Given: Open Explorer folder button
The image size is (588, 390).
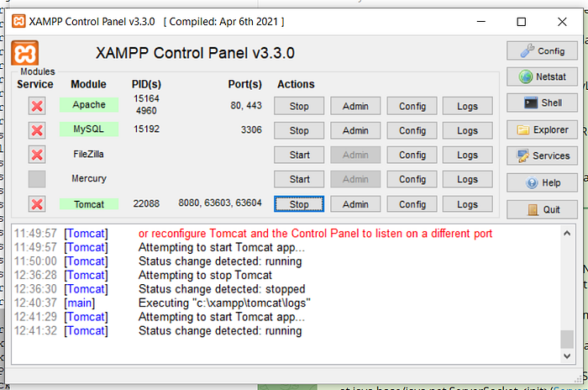Looking at the screenshot, I should pyautogui.click(x=542, y=130).
